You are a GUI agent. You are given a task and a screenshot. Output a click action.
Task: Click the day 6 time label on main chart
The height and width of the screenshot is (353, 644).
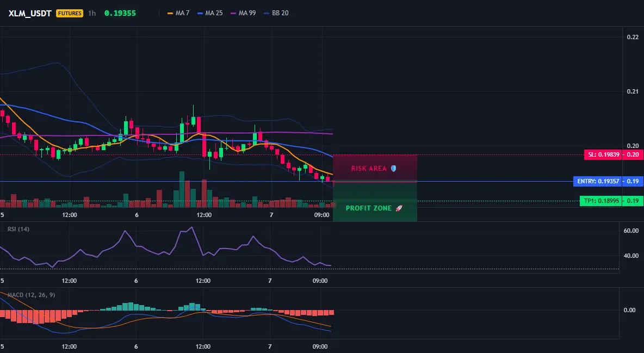[x=137, y=215]
